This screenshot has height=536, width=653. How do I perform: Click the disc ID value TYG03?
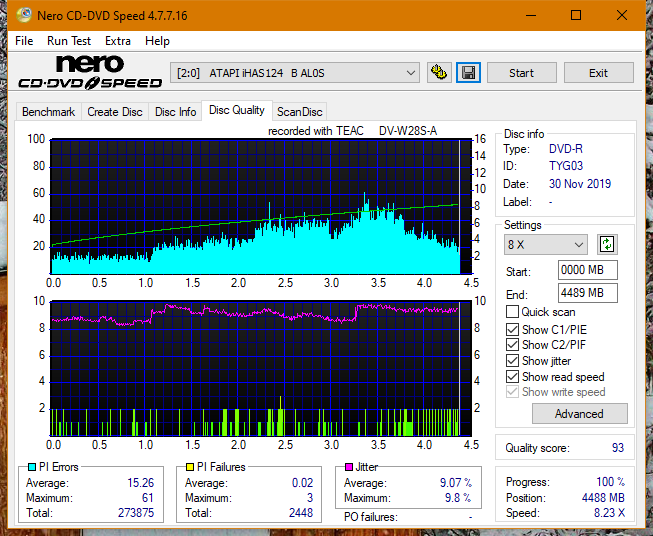pyautogui.click(x=566, y=166)
